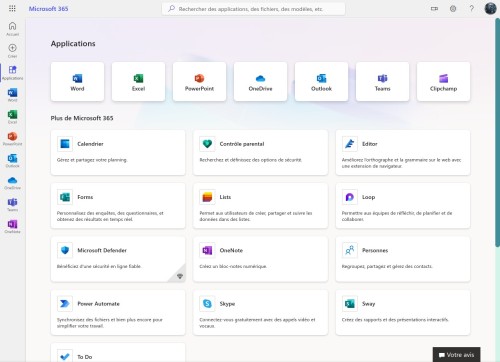Click the Microsoft 365 title link
The height and width of the screenshot is (362, 500).
(x=48, y=9)
